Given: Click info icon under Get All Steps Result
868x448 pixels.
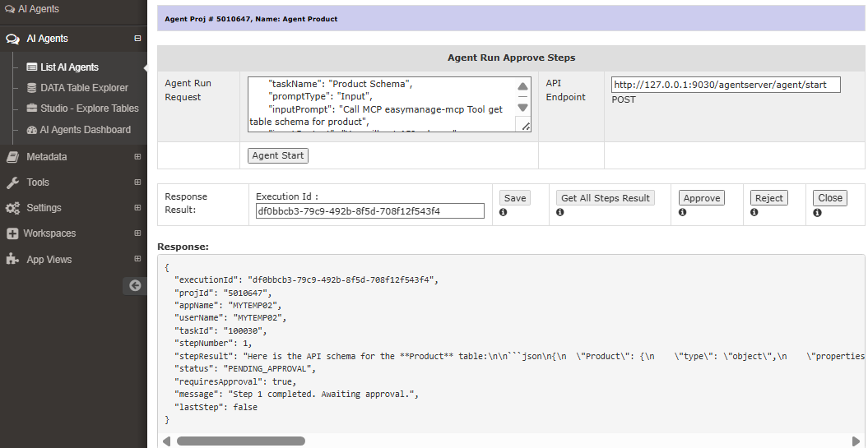Looking at the screenshot, I should coord(560,213).
